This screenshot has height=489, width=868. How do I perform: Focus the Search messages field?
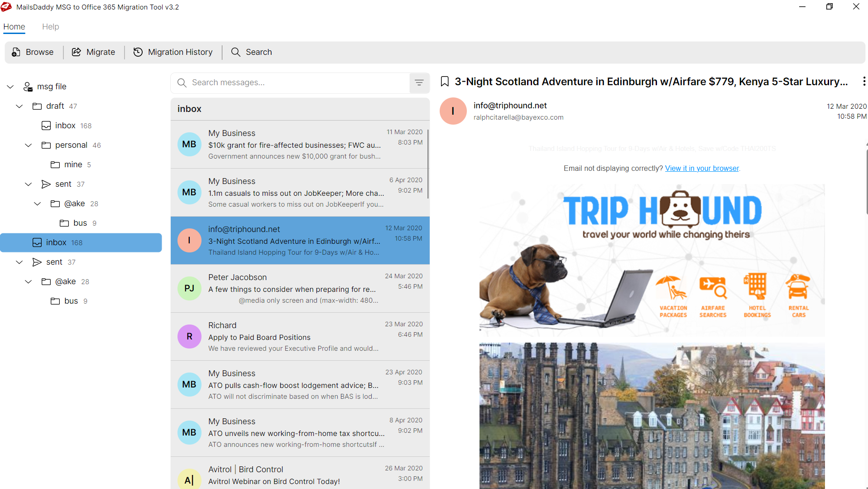click(290, 82)
